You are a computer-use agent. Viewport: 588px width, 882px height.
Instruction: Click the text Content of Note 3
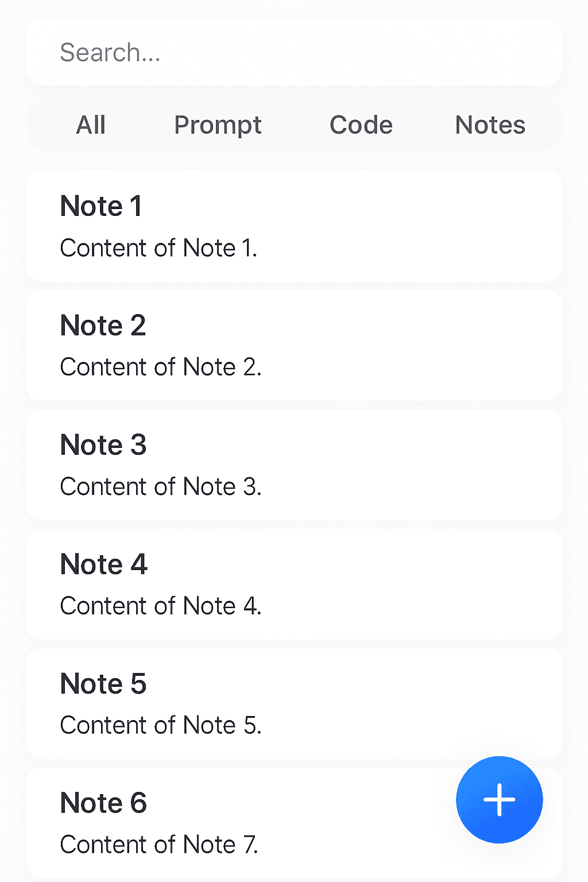coord(161,486)
